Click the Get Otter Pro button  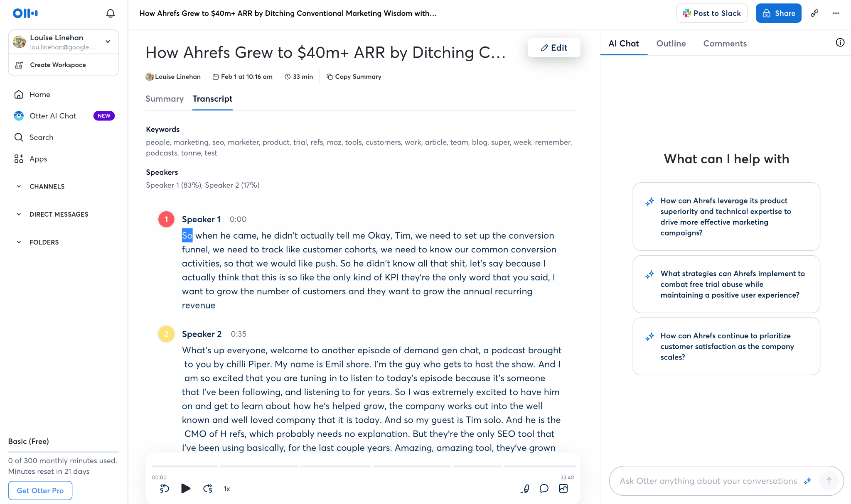coord(40,490)
